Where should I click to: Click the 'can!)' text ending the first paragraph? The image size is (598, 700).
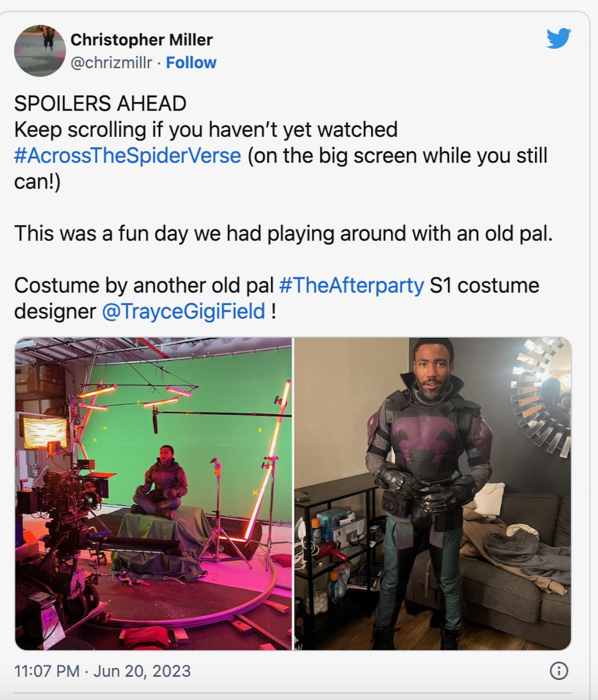[x=37, y=181]
